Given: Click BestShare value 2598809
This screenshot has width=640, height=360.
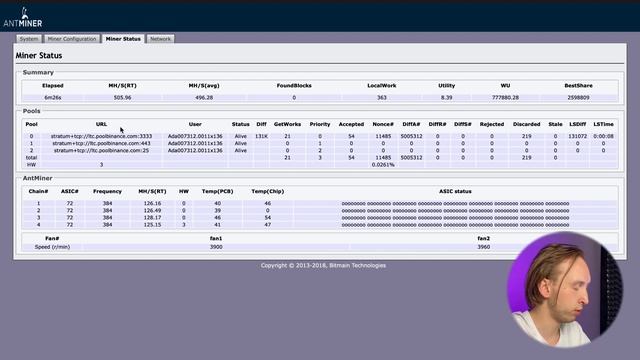Looking at the screenshot, I should [x=578, y=98].
